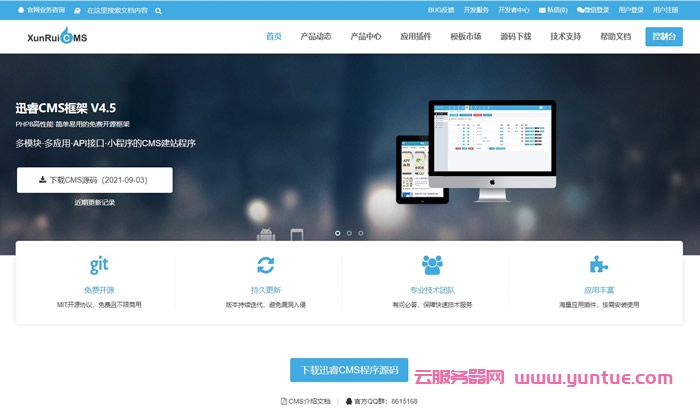700x414 pixels.
Task: Click the Android icon below the banner
Action: tap(266, 235)
